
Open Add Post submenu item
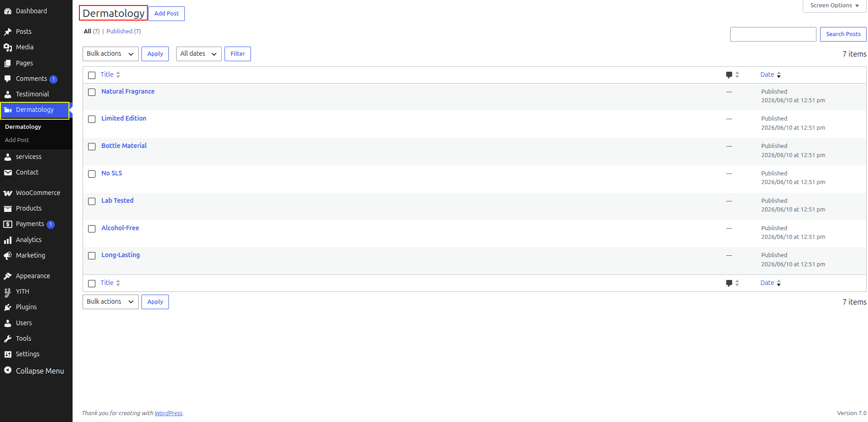17,140
